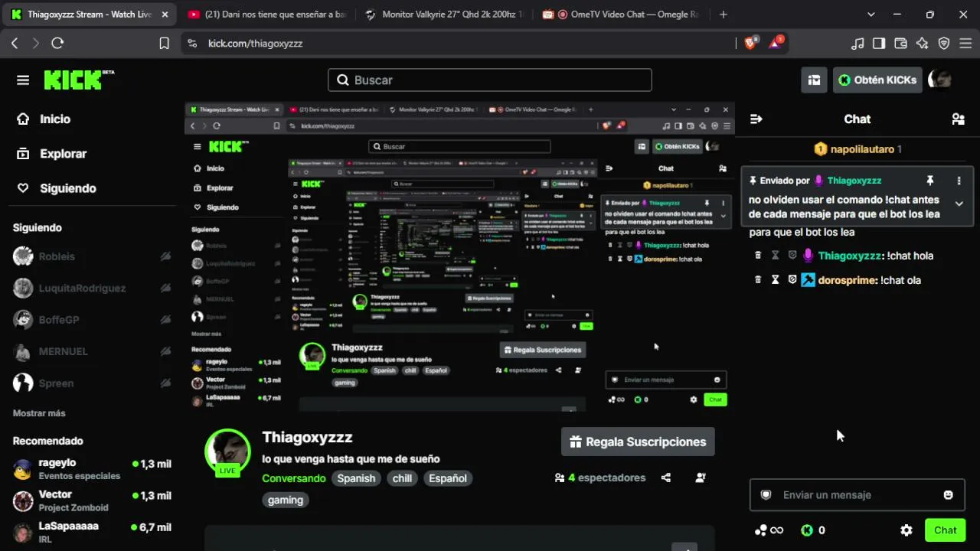Delete Thiagoxyzzz's '!chat hola' message
Image resolution: width=980 pixels, height=551 pixels.
pyautogui.click(x=758, y=256)
